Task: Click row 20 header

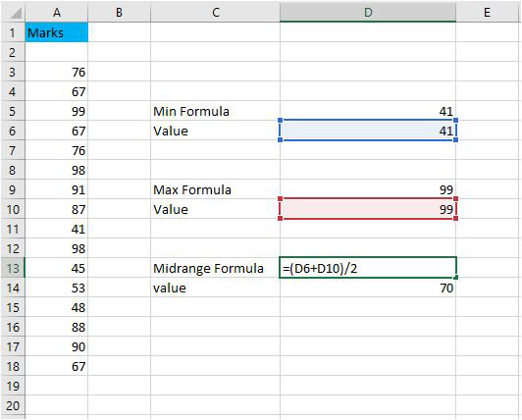Action: (x=13, y=405)
